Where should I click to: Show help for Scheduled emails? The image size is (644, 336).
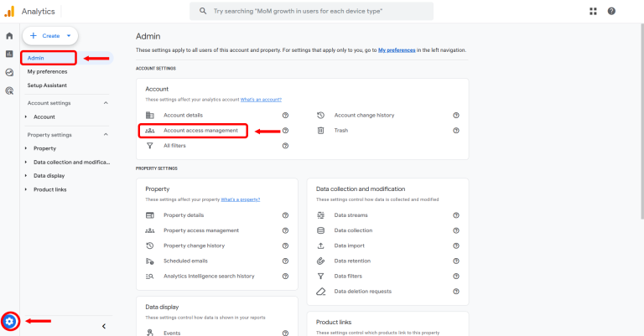[x=285, y=261]
